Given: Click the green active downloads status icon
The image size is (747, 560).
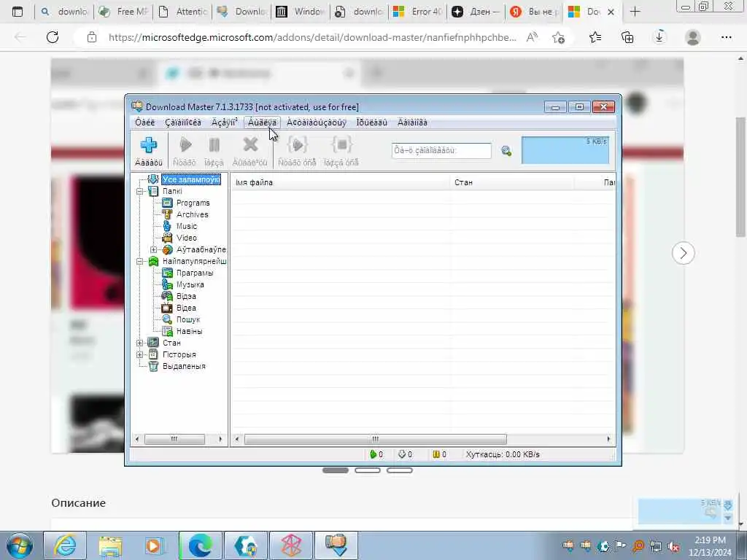Looking at the screenshot, I should [x=373, y=454].
